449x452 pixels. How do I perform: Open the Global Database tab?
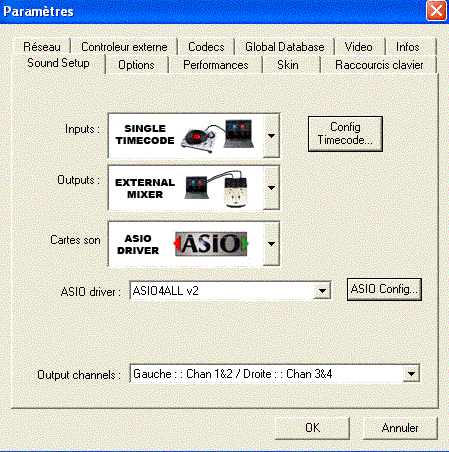[285, 47]
